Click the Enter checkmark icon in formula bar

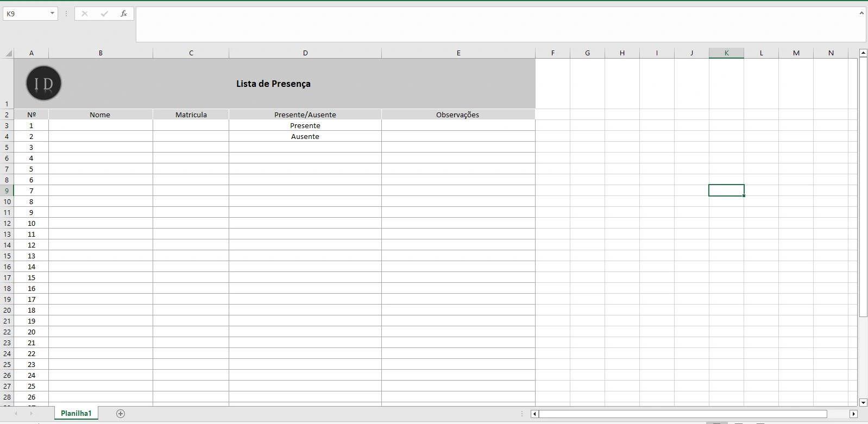point(104,14)
